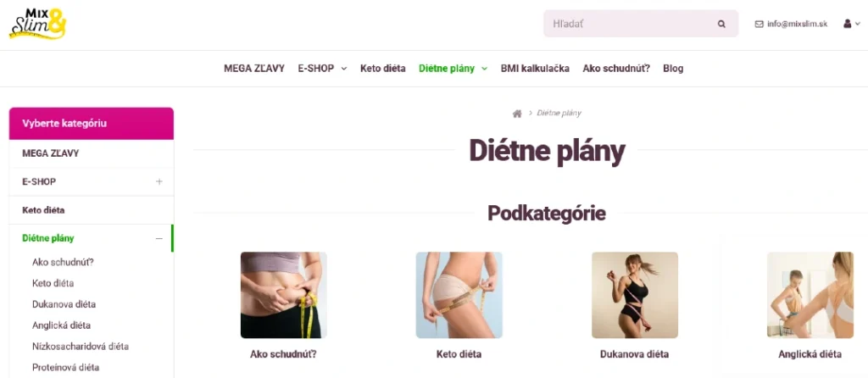The height and width of the screenshot is (378, 868).
Task: Click the home icon in breadcrumb
Action: click(517, 114)
